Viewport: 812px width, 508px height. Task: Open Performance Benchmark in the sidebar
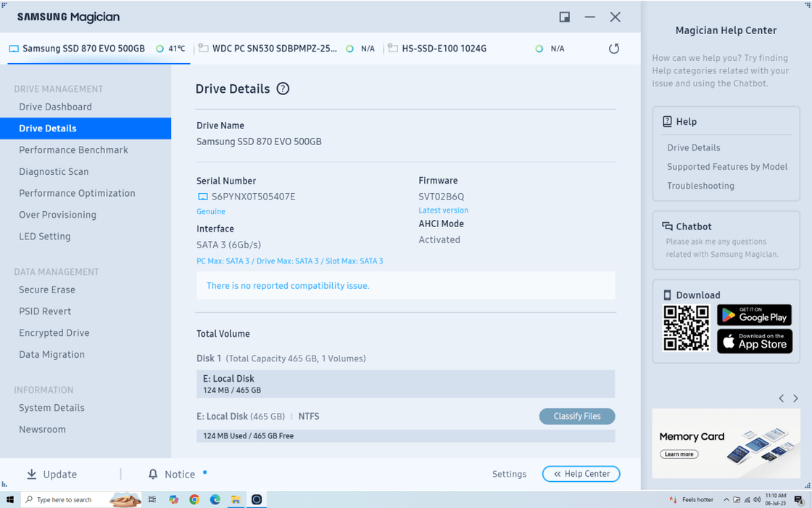coord(73,150)
